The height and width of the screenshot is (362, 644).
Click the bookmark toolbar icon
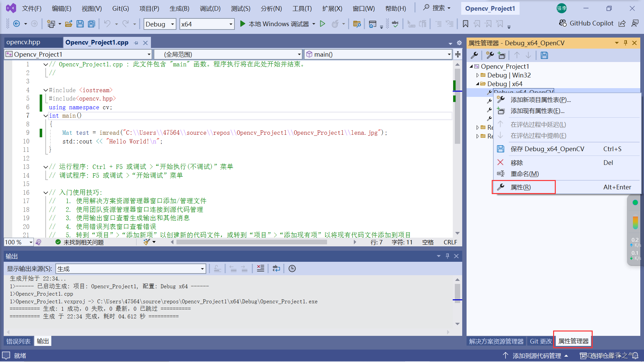(x=465, y=24)
